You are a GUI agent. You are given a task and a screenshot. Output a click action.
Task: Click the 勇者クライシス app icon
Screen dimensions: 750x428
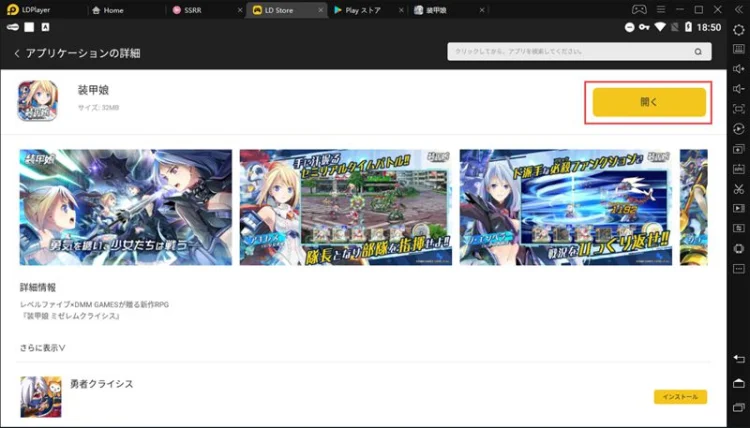point(41,397)
